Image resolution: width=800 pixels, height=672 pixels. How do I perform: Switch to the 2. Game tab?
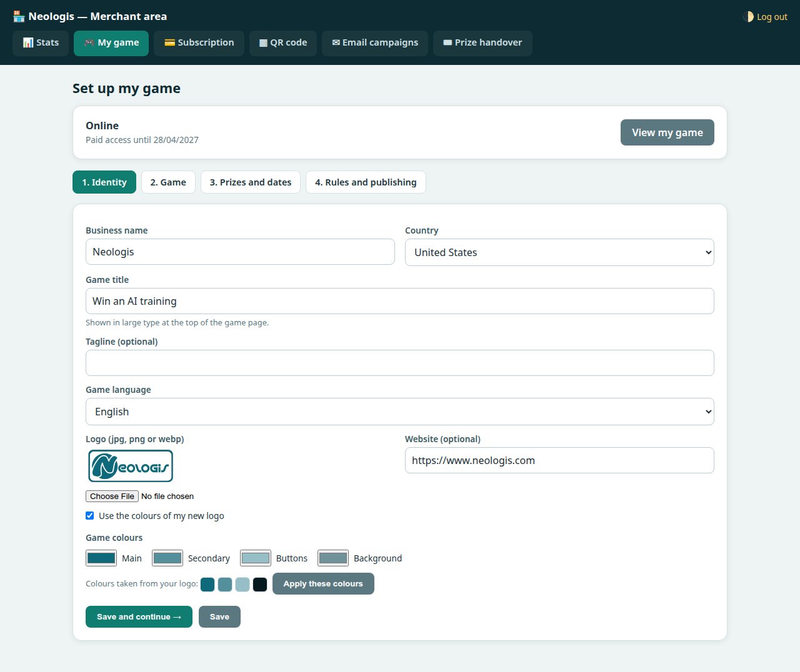click(x=168, y=182)
